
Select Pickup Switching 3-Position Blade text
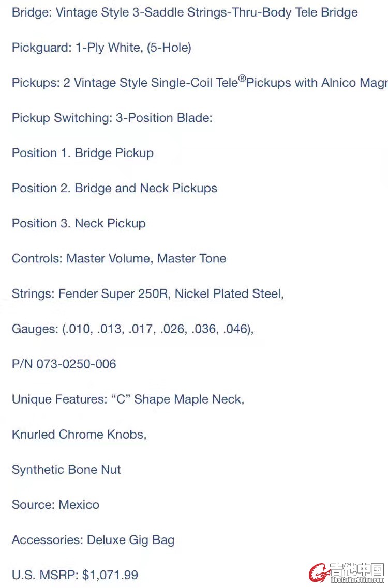(x=112, y=118)
